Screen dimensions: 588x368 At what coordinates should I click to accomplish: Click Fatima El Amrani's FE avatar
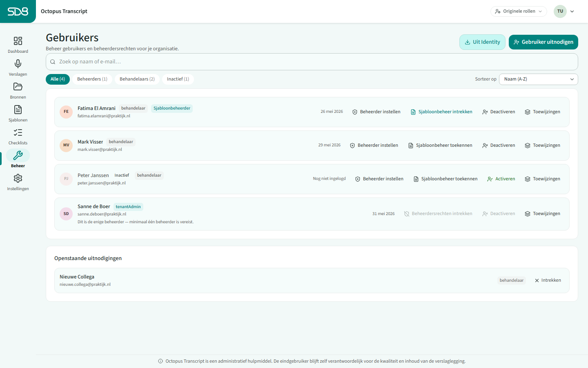point(66,112)
